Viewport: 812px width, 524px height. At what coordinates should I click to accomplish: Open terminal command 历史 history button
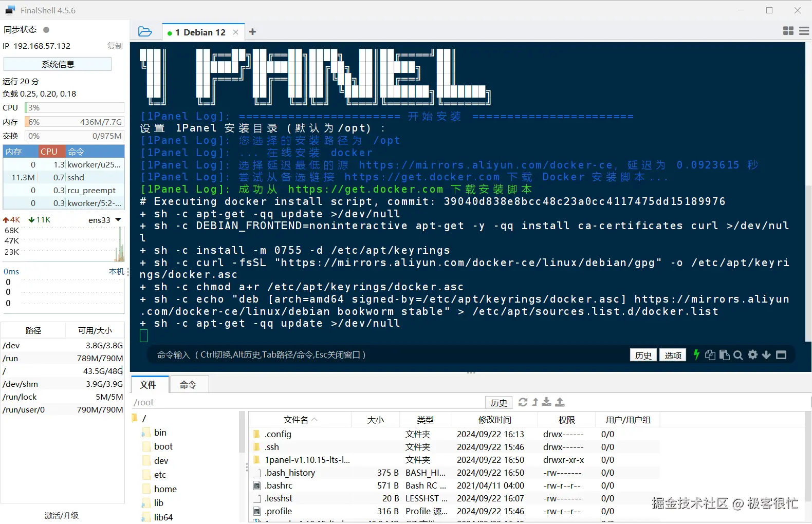(643, 355)
